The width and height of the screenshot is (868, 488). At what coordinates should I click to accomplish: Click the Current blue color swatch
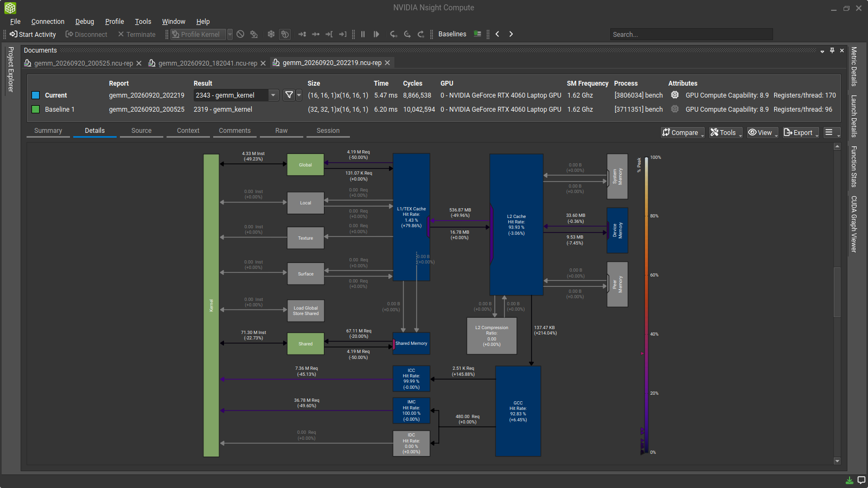point(35,95)
